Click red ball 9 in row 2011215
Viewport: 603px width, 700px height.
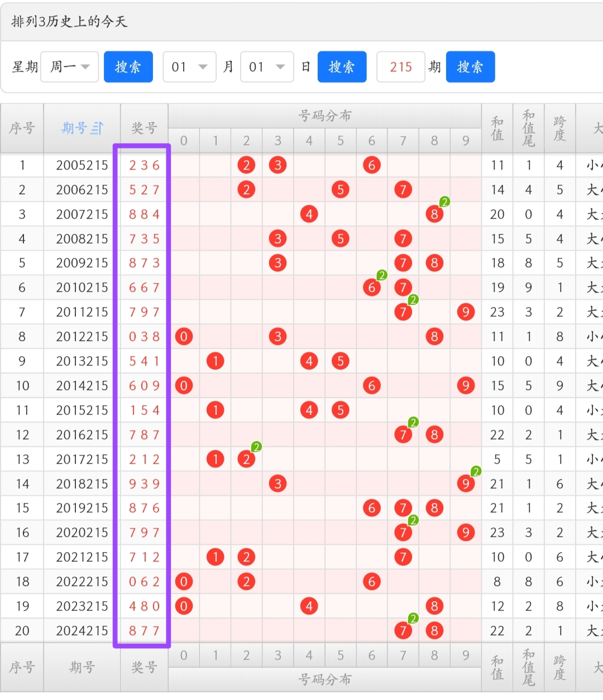click(466, 312)
